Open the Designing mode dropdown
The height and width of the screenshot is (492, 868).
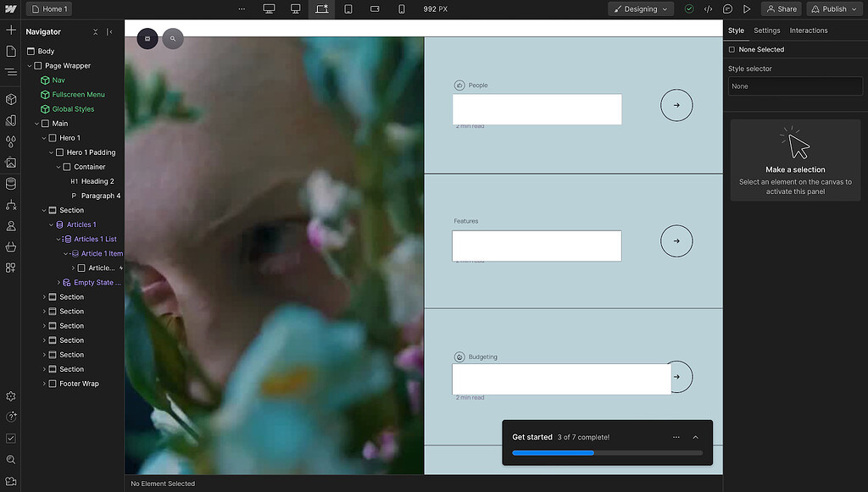click(x=640, y=8)
